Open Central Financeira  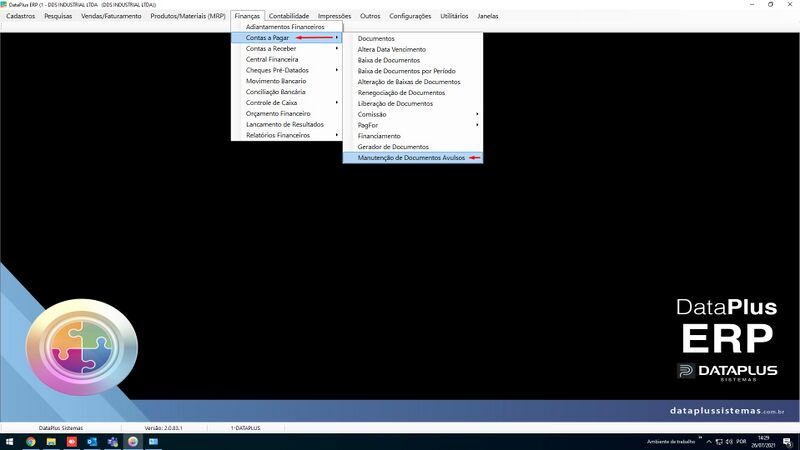click(x=287, y=59)
